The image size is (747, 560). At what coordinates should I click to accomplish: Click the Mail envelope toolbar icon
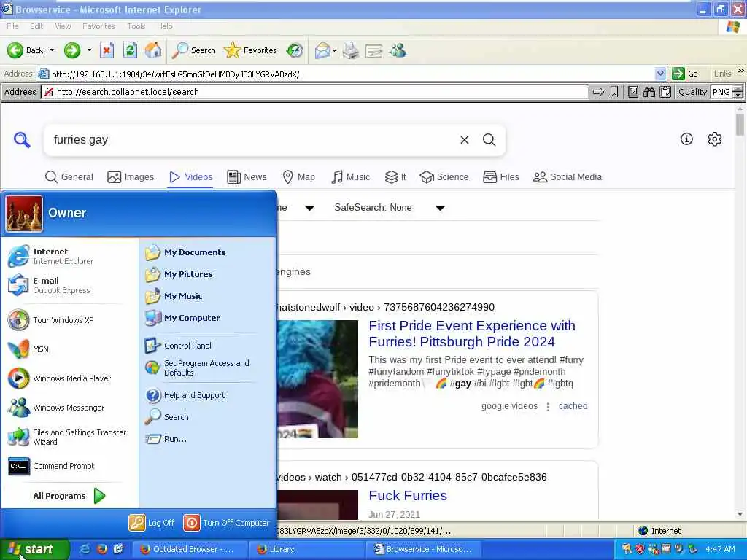click(322, 50)
